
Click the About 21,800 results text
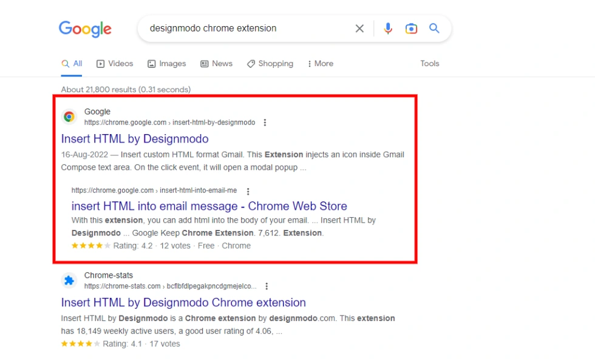pyautogui.click(x=126, y=90)
